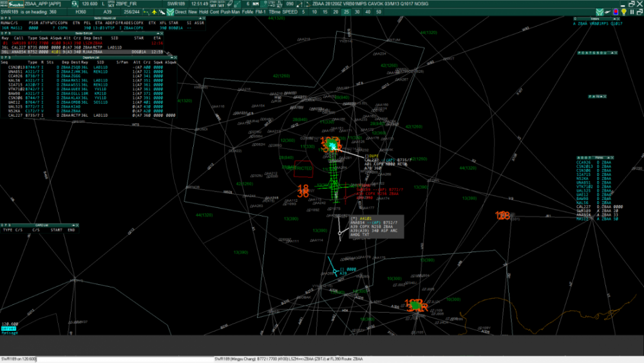The image size is (644, 363).
Task: Select speed value 5
Action: [303, 12]
